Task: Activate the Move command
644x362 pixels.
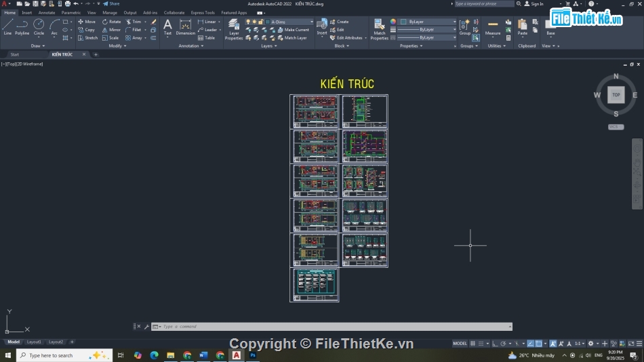Action: (87, 22)
